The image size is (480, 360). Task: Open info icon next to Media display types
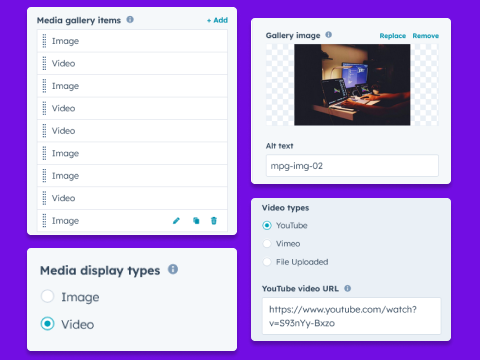173,269
